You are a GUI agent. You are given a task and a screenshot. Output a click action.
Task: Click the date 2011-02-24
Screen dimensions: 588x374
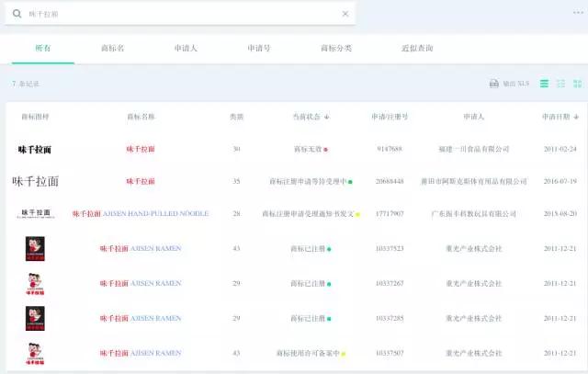click(x=560, y=149)
